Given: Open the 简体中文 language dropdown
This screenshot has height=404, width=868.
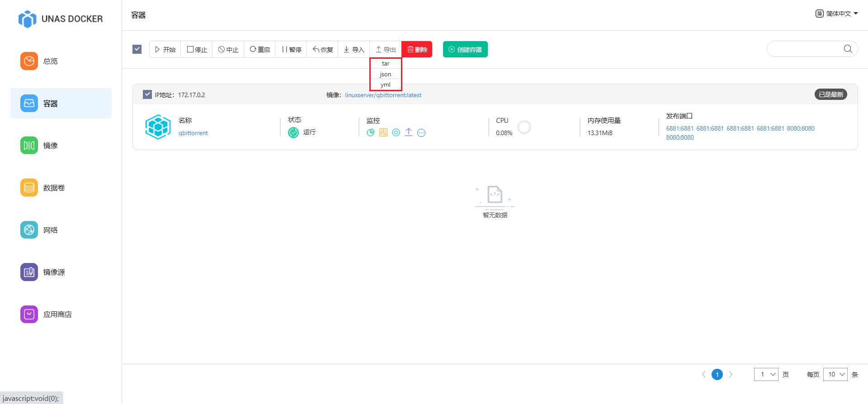Looking at the screenshot, I should (837, 14).
